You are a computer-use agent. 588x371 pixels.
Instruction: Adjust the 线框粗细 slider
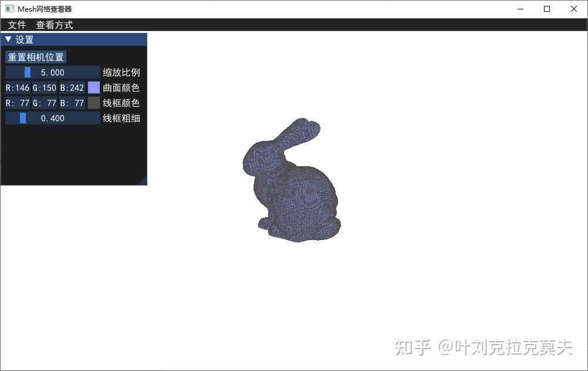[23, 118]
